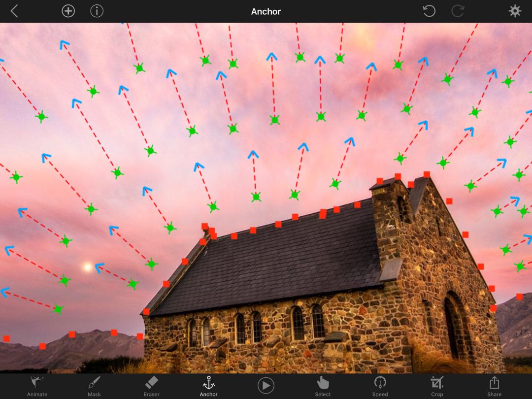Open settings with the gear icon

pos(515,11)
